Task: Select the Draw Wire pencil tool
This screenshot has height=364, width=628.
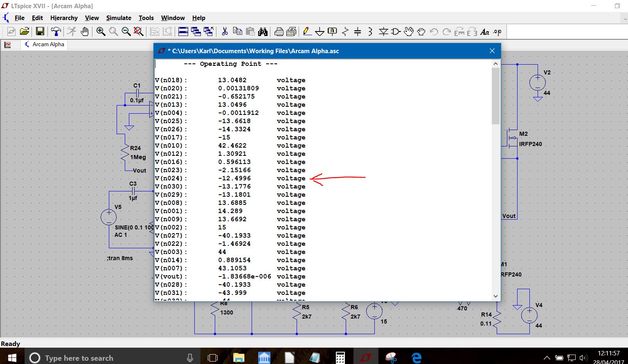Action: 307,31
